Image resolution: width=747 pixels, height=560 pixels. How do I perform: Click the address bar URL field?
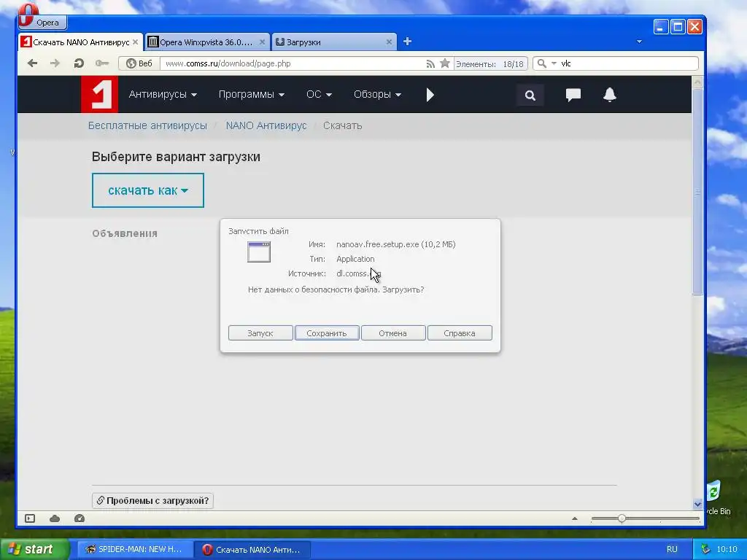pos(290,63)
